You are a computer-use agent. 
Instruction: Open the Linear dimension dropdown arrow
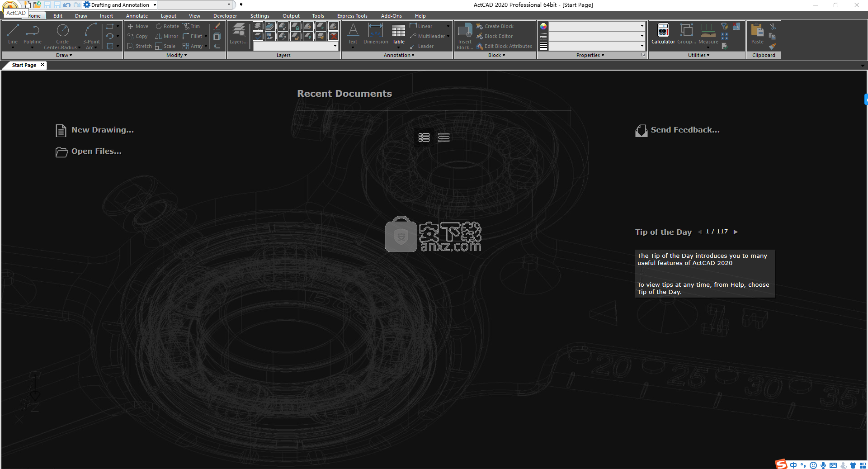pyautogui.click(x=448, y=26)
